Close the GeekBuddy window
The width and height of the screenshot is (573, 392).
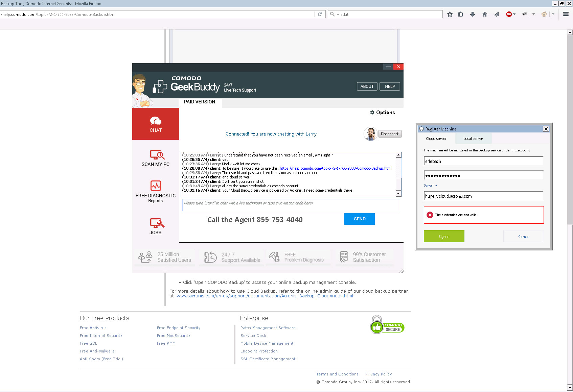pos(398,67)
